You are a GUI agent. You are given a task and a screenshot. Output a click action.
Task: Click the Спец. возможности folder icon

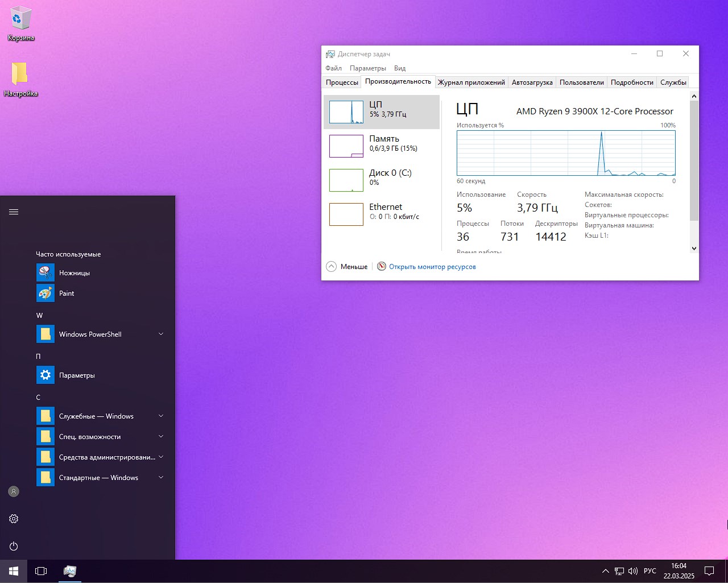pyautogui.click(x=45, y=437)
